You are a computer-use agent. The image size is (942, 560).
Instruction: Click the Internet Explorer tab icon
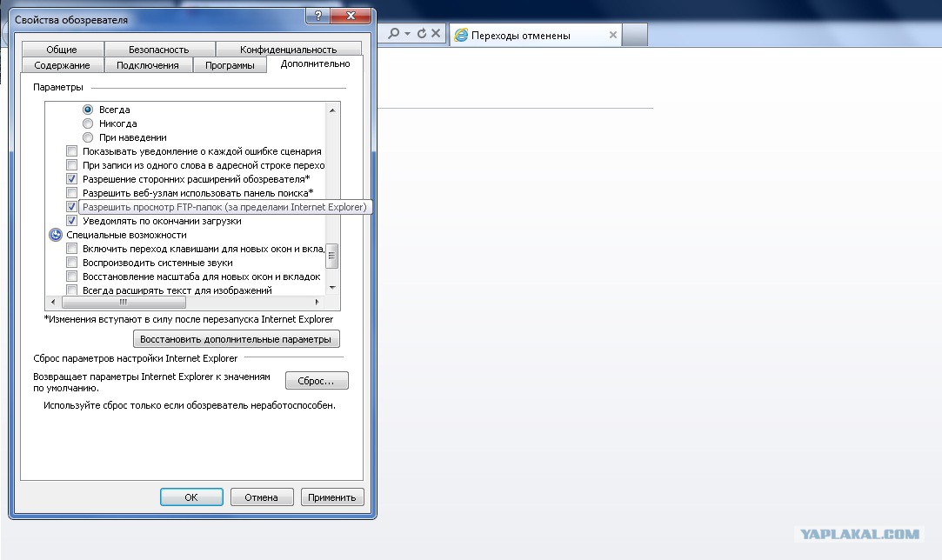[461, 35]
